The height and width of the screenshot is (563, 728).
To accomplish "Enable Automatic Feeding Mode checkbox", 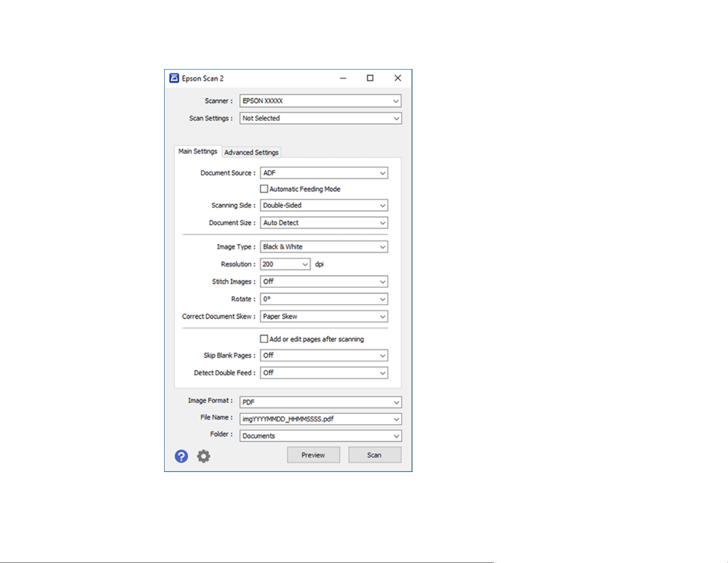I will tap(264, 189).
